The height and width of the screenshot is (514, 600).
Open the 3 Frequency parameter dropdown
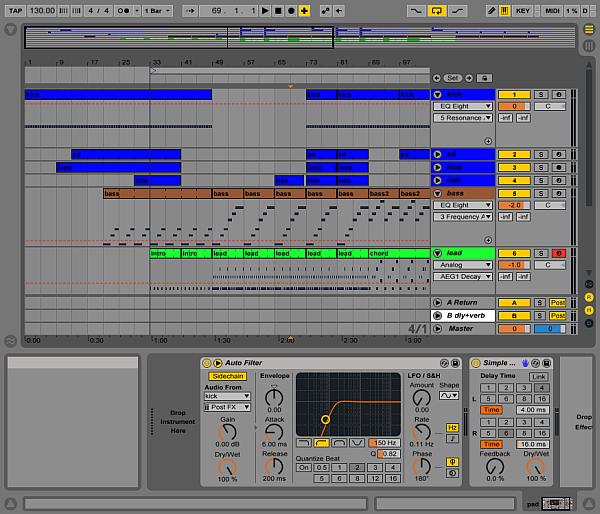click(463, 216)
